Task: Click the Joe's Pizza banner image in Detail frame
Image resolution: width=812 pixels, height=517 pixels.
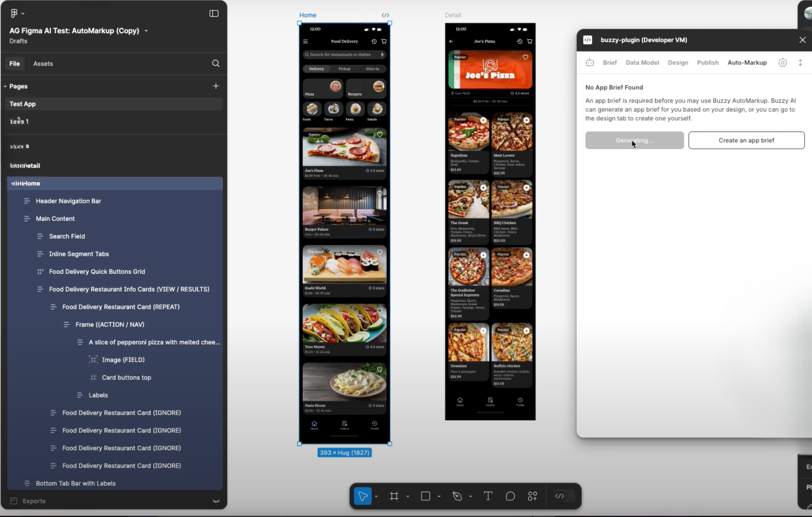Action: click(x=490, y=70)
